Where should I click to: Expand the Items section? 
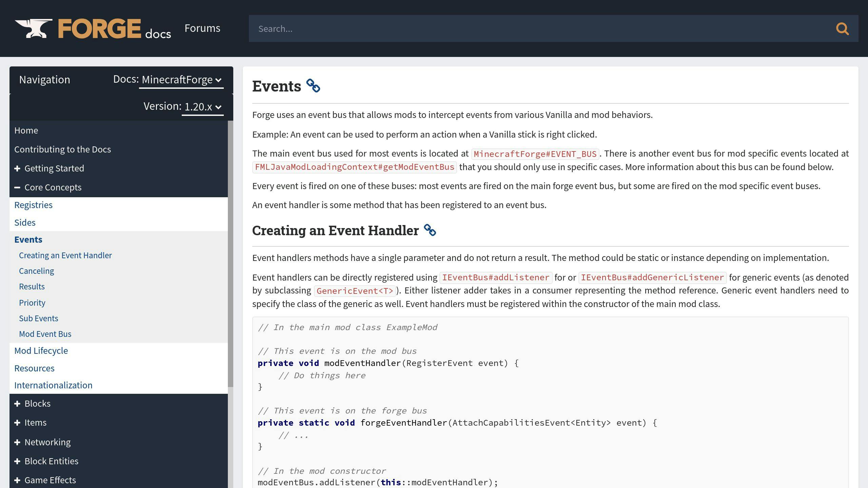point(17,423)
